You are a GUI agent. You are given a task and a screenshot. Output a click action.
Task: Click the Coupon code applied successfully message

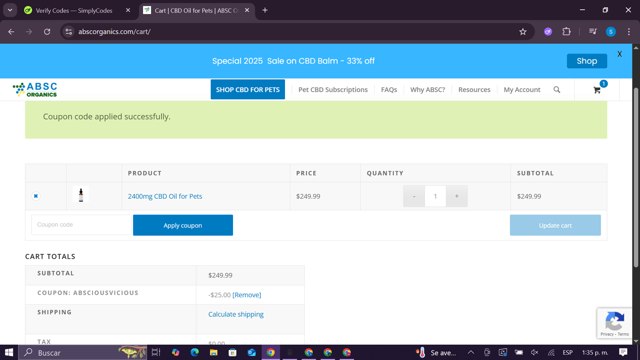coord(107,117)
